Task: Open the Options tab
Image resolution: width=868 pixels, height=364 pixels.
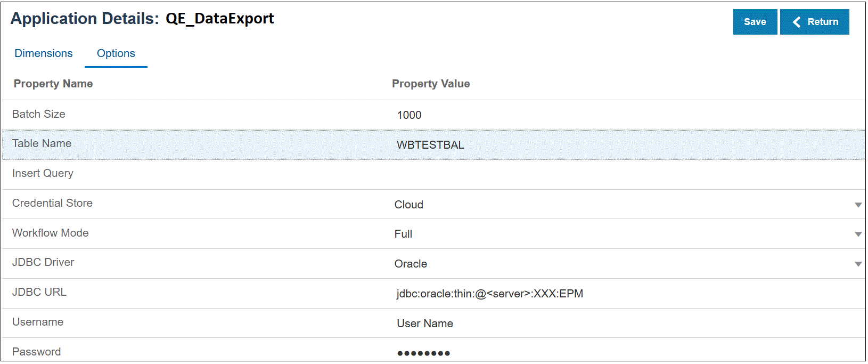Action: click(116, 53)
